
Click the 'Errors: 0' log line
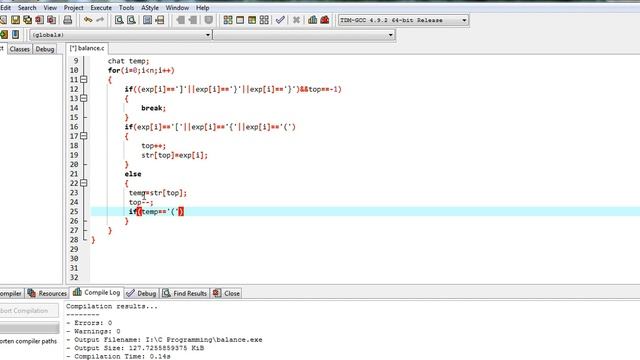[x=89, y=323]
